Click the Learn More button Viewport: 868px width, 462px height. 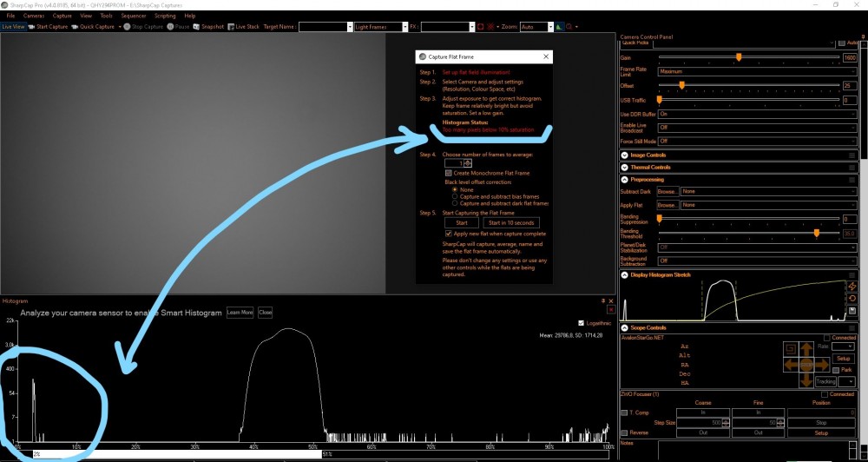pyautogui.click(x=240, y=313)
